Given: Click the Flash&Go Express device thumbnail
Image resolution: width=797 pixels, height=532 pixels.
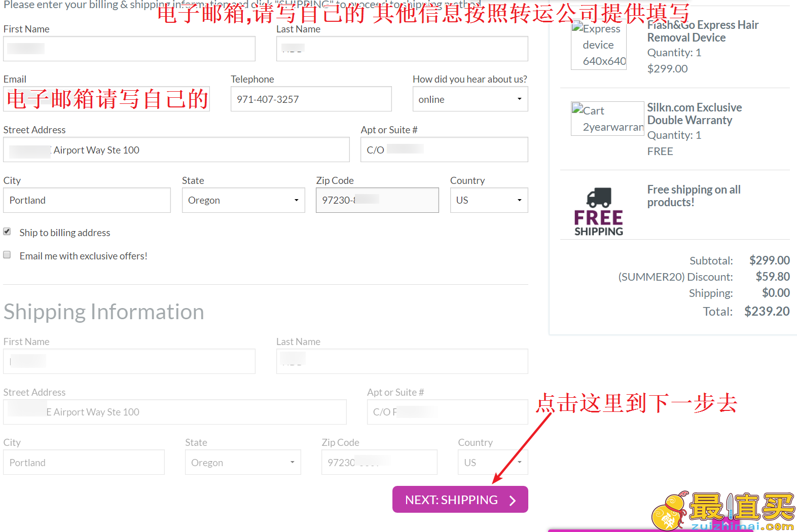Looking at the screenshot, I should [x=599, y=45].
